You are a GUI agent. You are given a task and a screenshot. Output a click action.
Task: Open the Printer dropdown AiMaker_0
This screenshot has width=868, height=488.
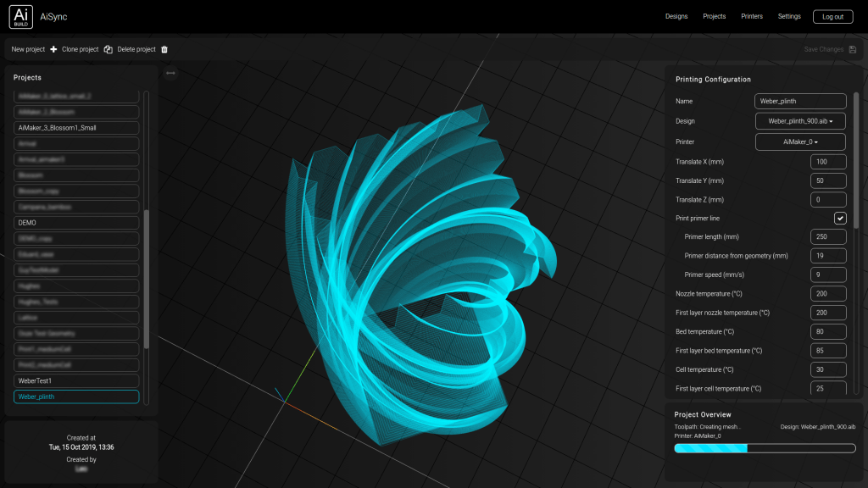(800, 141)
